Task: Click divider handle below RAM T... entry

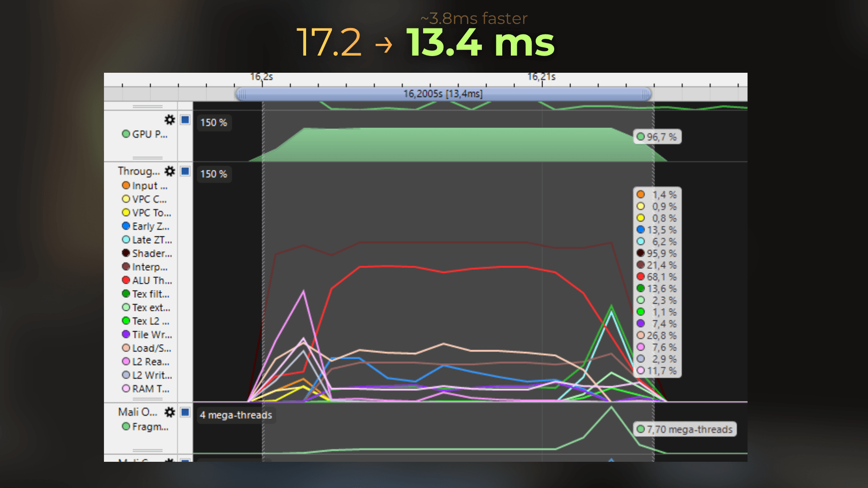Action: pos(147,399)
